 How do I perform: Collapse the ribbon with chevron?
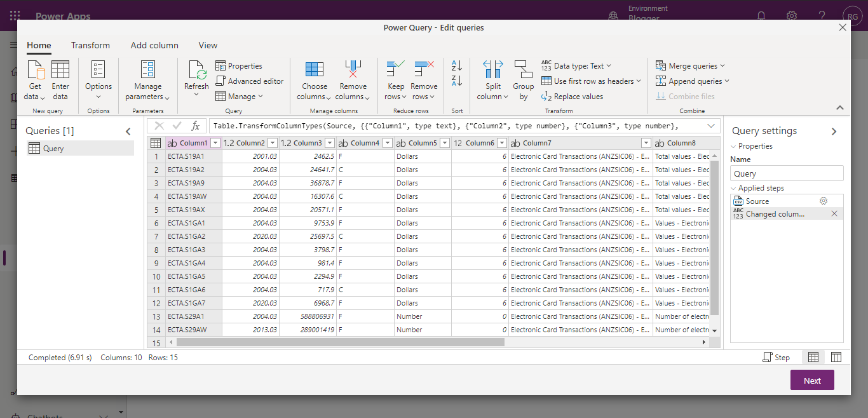[840, 108]
